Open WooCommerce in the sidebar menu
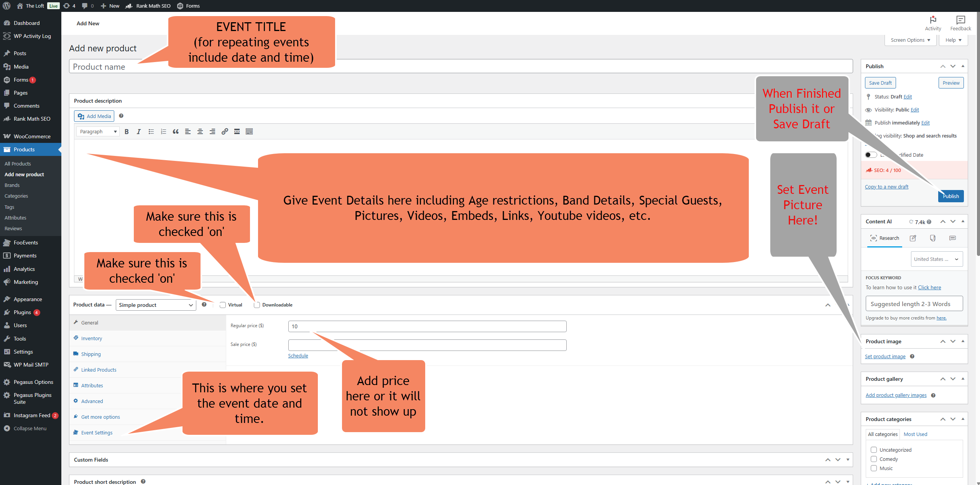This screenshot has width=980, height=485. pyautogui.click(x=31, y=136)
